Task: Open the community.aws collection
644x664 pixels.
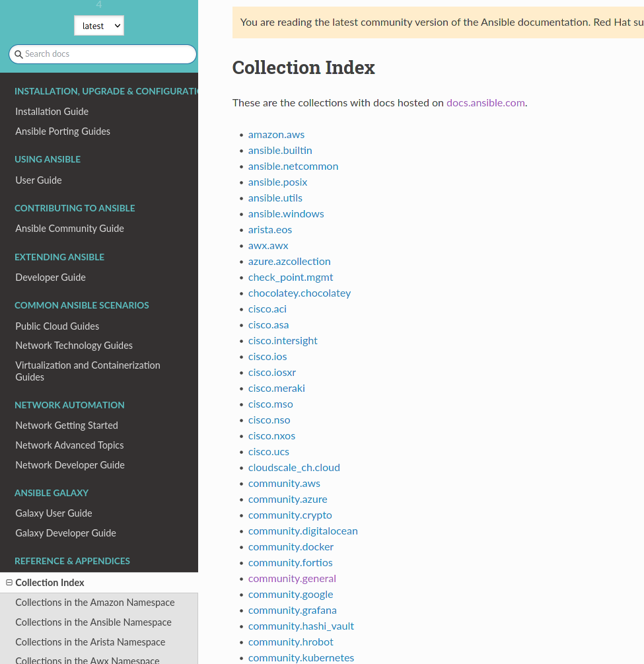Action: coord(284,484)
